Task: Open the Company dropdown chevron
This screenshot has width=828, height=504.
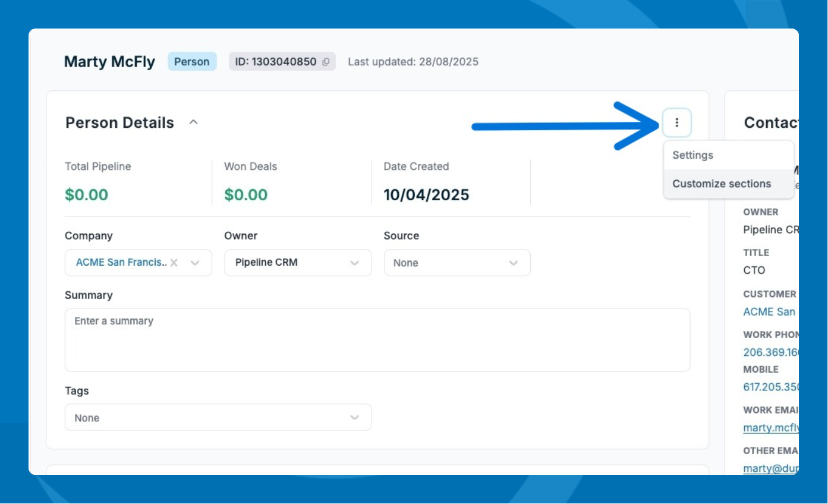Action: pos(195,263)
